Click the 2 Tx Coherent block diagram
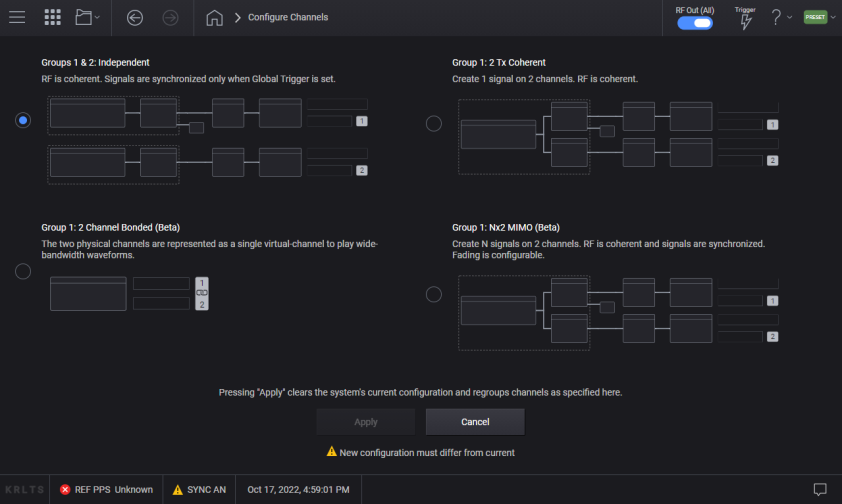This screenshot has width=842, height=504. [619, 137]
